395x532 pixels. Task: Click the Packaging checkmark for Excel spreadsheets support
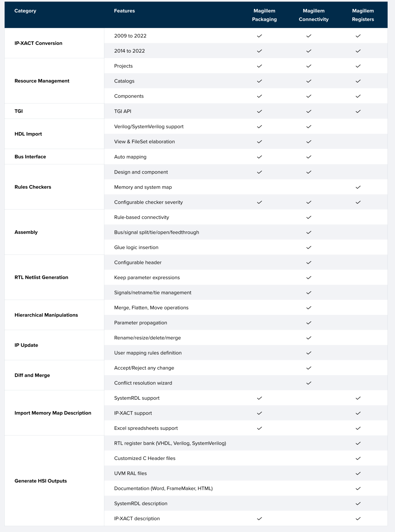pyautogui.click(x=260, y=428)
